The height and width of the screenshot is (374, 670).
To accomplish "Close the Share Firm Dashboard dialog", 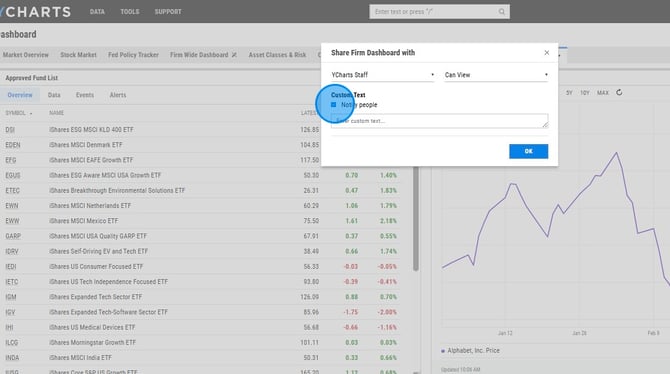I will [x=547, y=53].
